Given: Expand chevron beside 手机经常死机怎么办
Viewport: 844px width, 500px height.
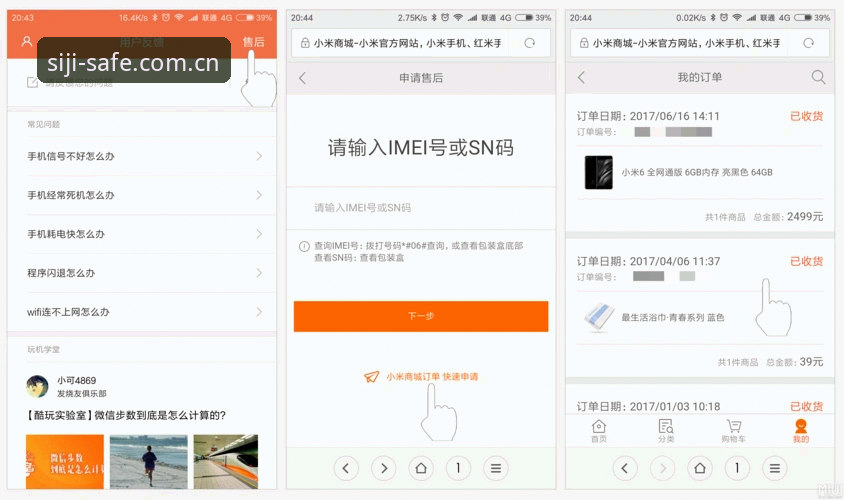Looking at the screenshot, I should point(259,195).
